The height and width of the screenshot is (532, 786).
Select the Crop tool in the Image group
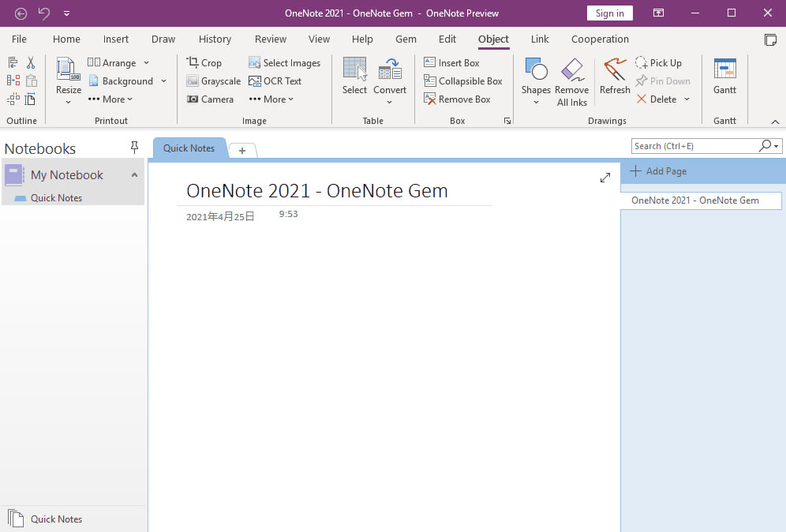pyautogui.click(x=205, y=62)
